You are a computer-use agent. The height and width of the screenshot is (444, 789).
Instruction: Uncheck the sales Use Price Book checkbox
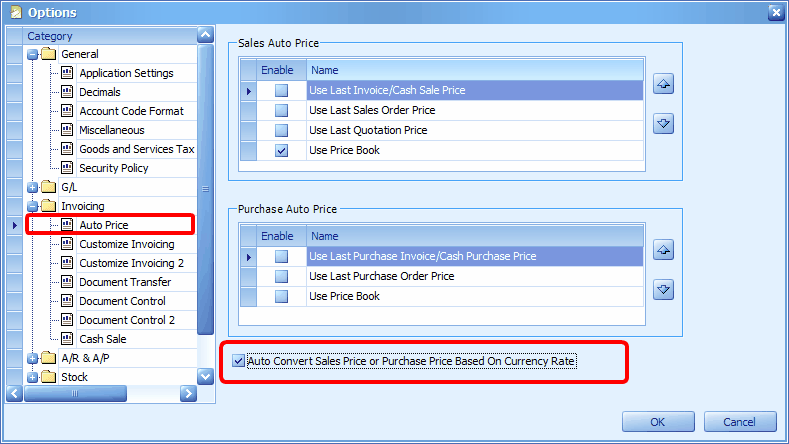(x=282, y=150)
